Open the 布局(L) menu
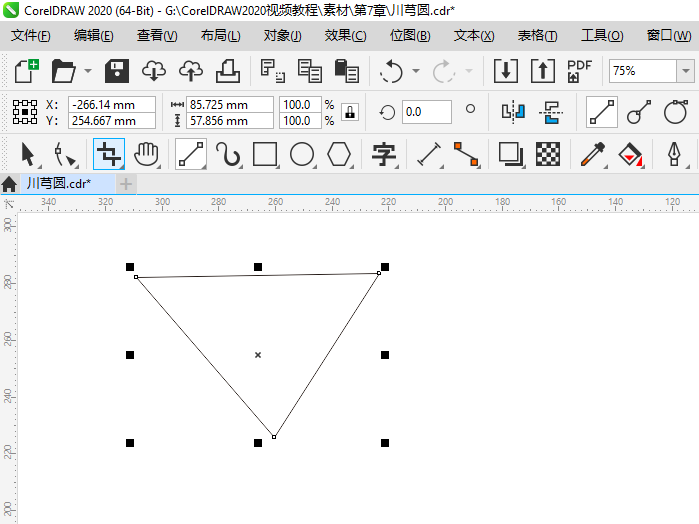Viewport: 699px width, 524px height. coord(220,35)
